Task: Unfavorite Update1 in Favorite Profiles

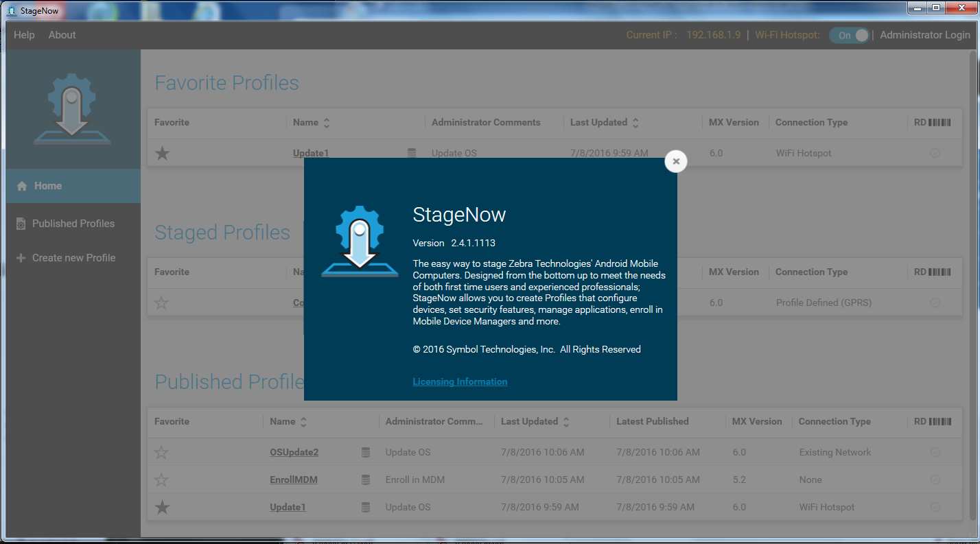Action: 162,153
